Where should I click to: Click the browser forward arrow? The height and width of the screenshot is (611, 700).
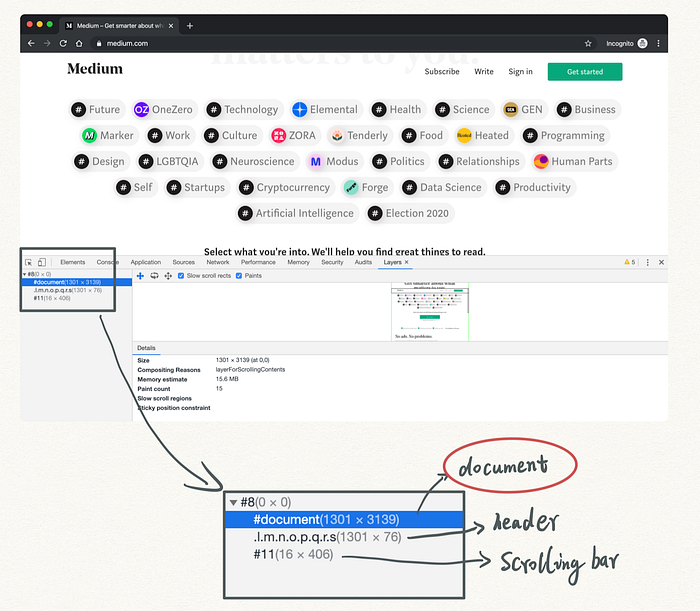pos(47,43)
